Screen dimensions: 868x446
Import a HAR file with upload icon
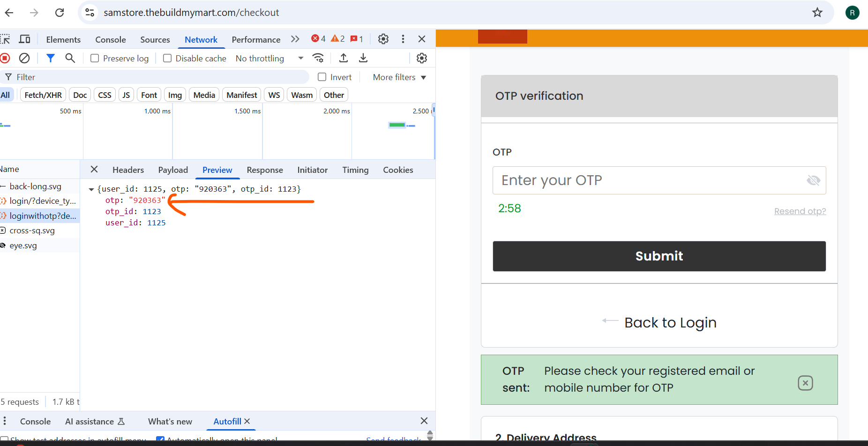(344, 58)
